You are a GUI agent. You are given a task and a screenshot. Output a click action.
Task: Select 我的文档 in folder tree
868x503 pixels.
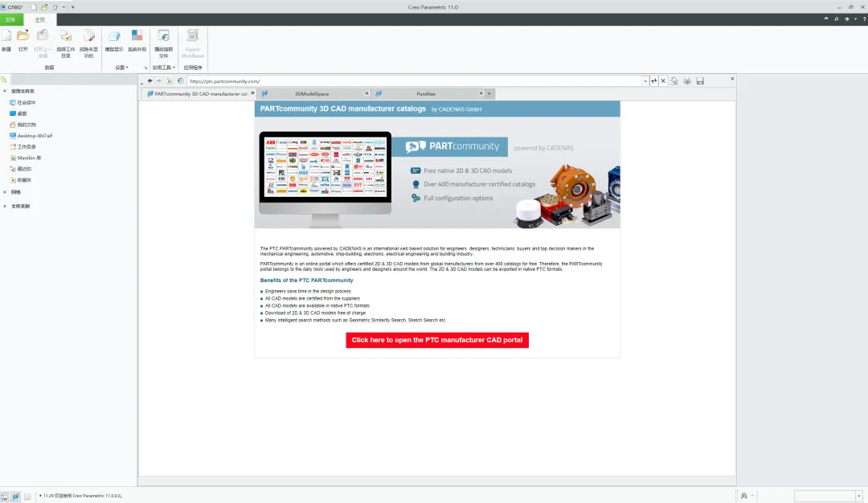pyautogui.click(x=23, y=125)
